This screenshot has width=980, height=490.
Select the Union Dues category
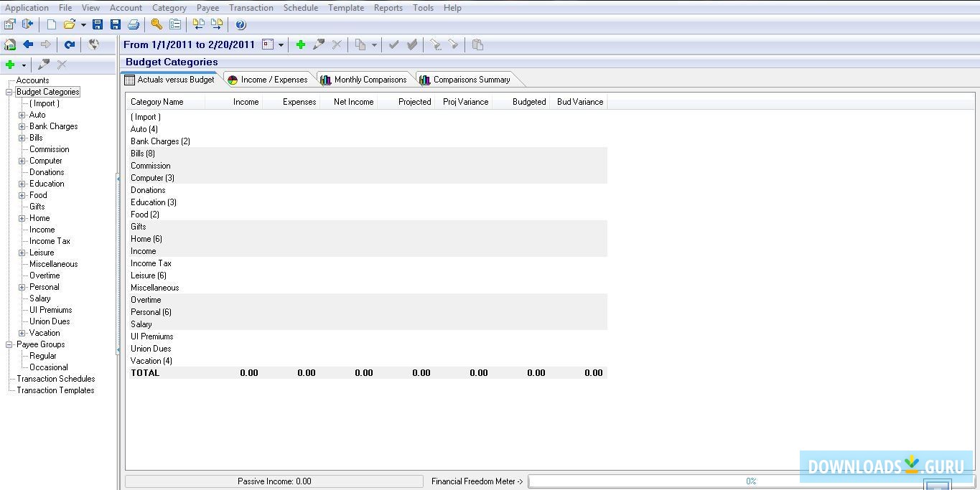[48, 321]
